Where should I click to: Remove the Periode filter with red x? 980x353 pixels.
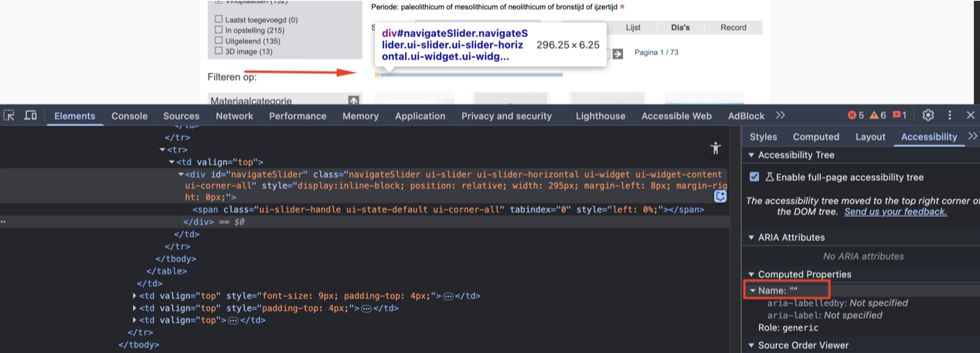[x=622, y=7]
